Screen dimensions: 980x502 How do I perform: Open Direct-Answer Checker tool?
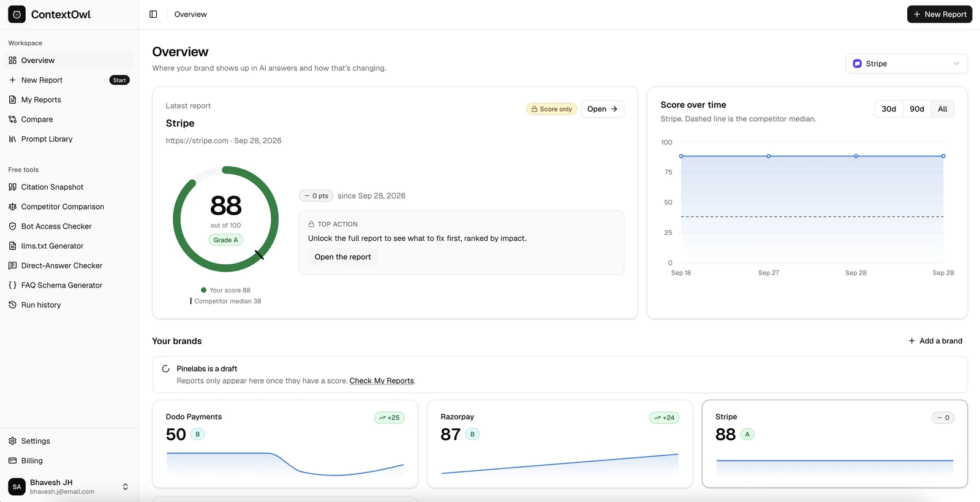pyautogui.click(x=69, y=265)
